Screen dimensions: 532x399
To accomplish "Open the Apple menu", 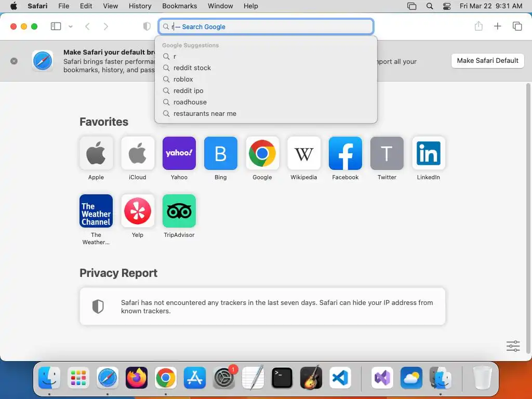I will pos(14,6).
